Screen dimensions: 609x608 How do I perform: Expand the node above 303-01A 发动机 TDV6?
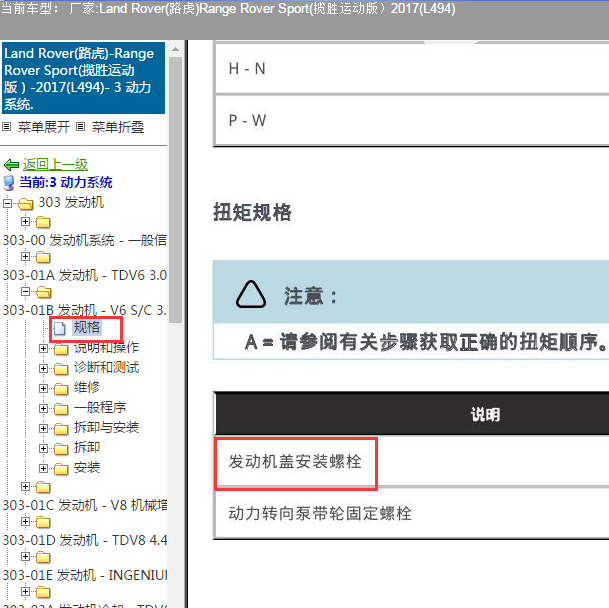point(25,256)
